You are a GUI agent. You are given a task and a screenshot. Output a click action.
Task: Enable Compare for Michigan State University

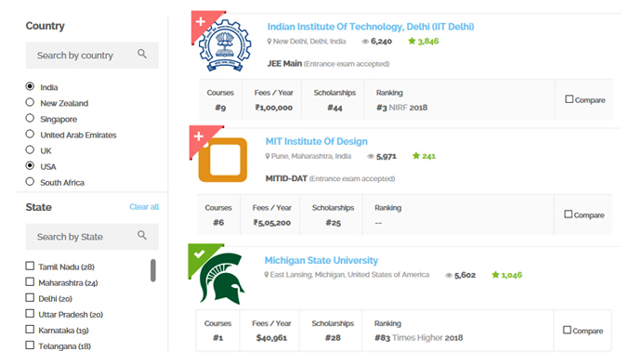point(567,330)
